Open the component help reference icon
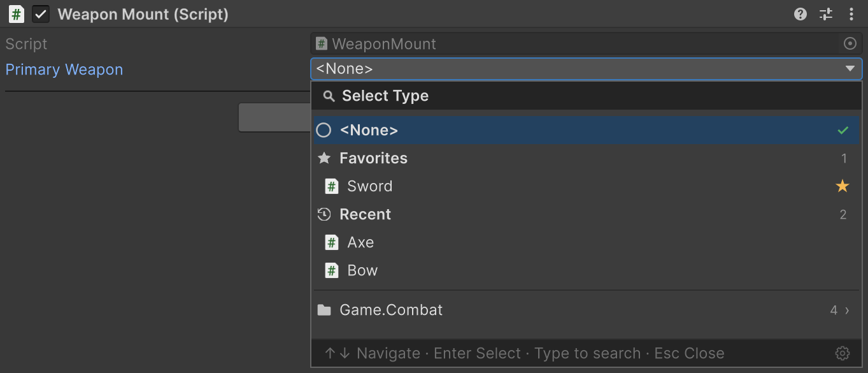 pos(800,14)
